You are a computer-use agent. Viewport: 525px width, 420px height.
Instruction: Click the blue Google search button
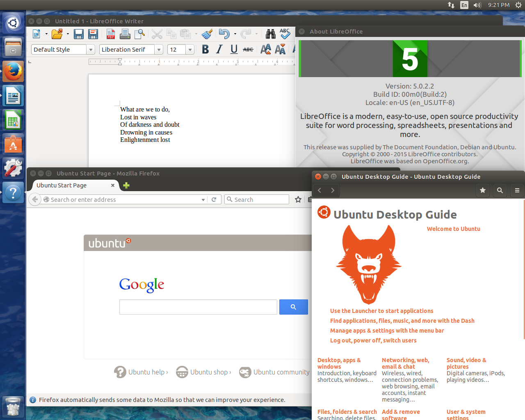click(294, 307)
